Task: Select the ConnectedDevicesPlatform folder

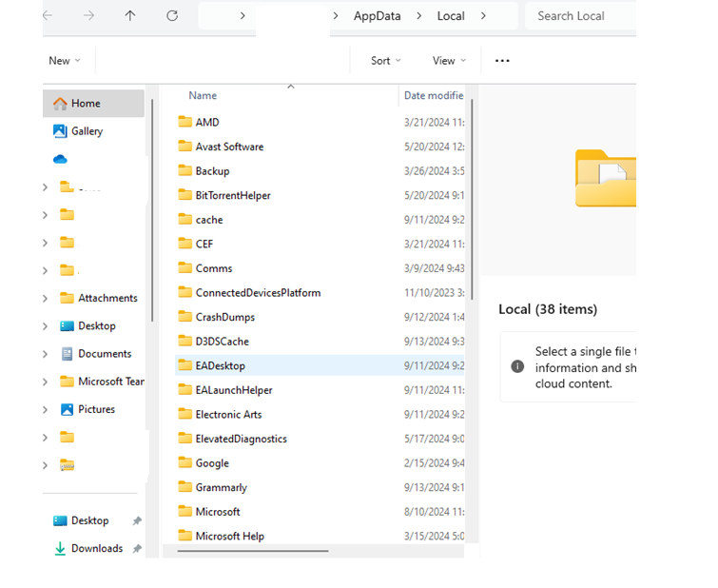Action: [249, 292]
